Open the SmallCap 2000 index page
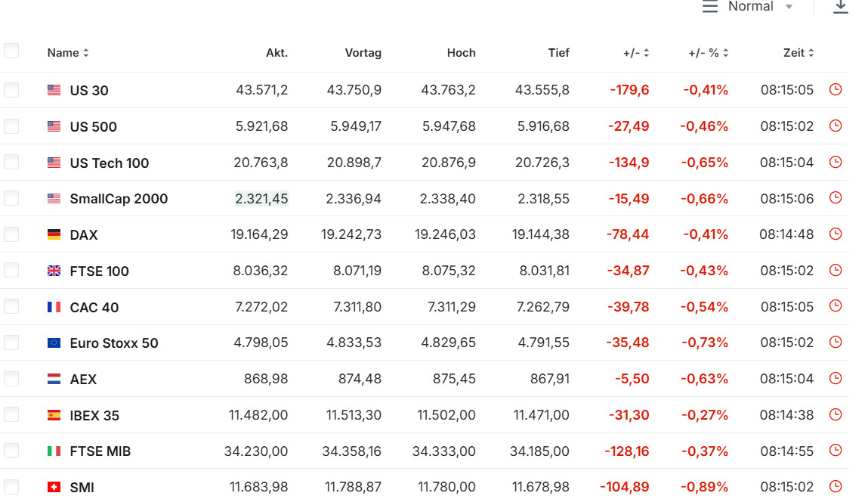 point(119,199)
